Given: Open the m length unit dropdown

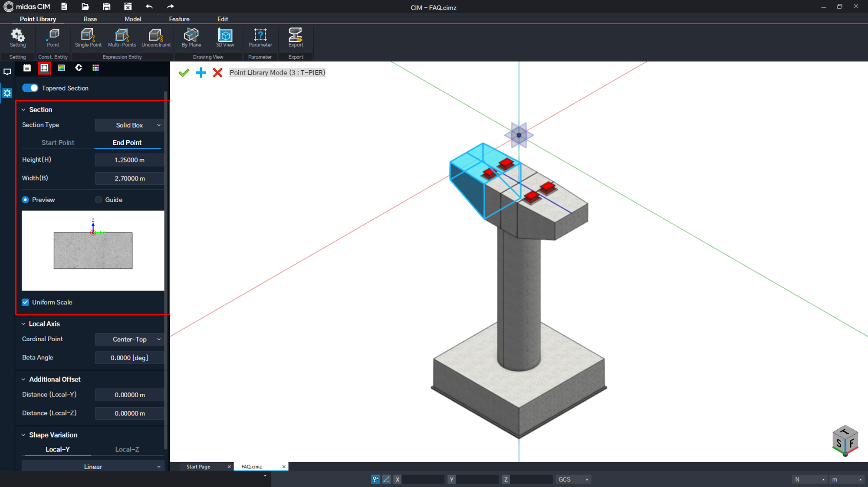Looking at the screenshot, I should coord(846,479).
